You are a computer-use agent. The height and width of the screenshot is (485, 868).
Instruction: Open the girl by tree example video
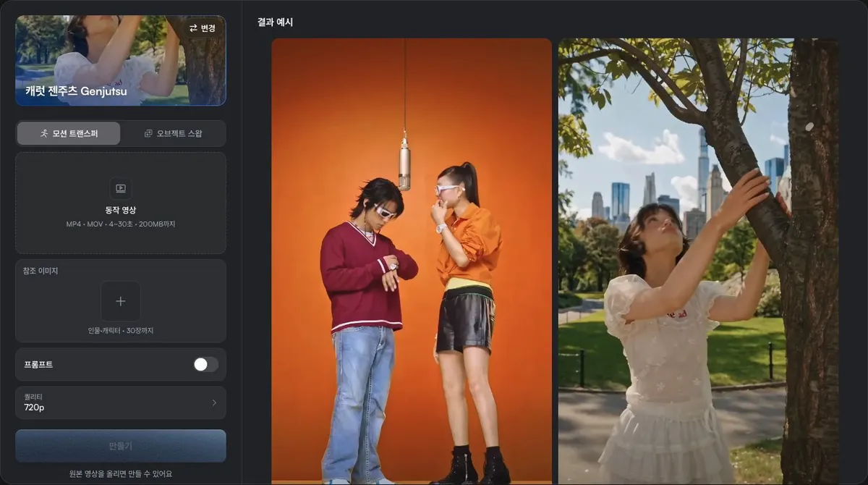(x=698, y=261)
